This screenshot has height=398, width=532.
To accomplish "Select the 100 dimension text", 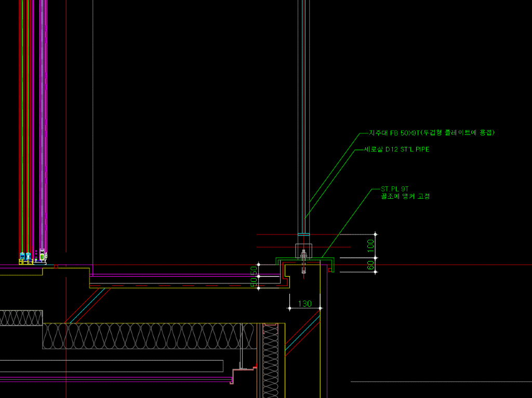I will click(x=370, y=245).
